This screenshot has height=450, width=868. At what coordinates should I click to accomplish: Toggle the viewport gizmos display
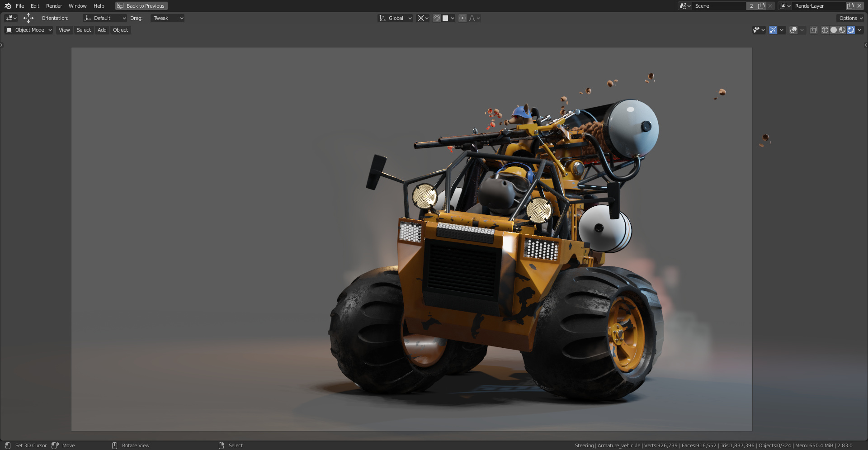773,30
